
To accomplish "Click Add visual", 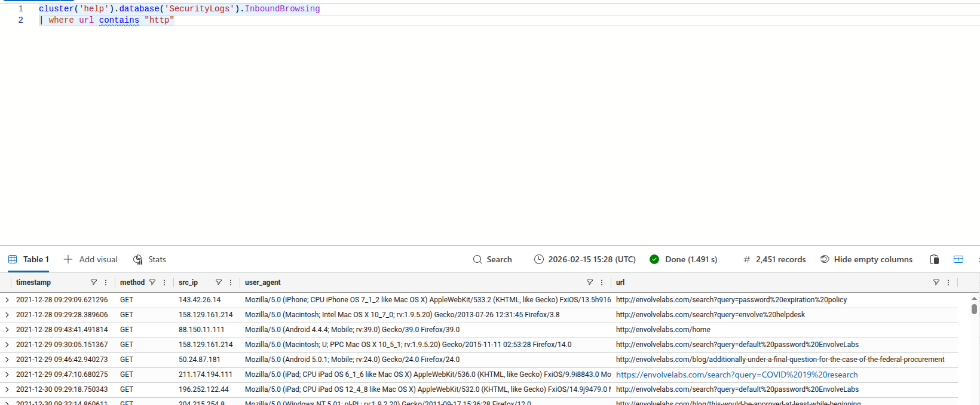I will [91, 259].
